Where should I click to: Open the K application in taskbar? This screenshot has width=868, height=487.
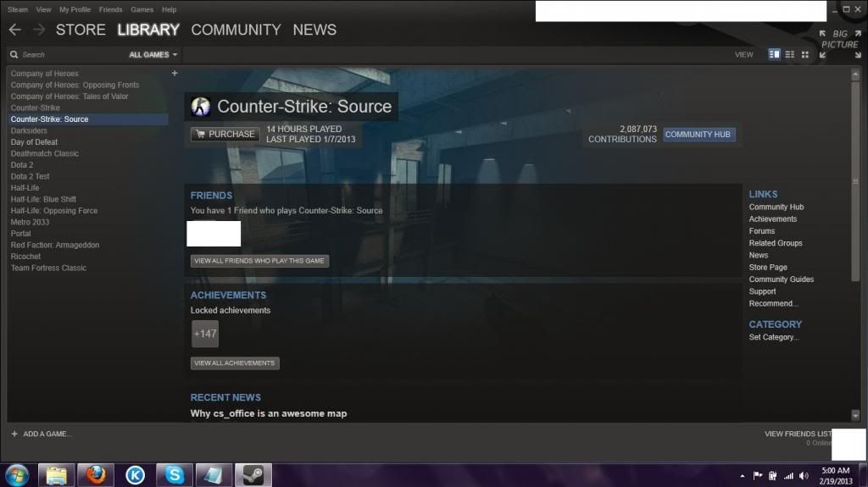coord(135,475)
